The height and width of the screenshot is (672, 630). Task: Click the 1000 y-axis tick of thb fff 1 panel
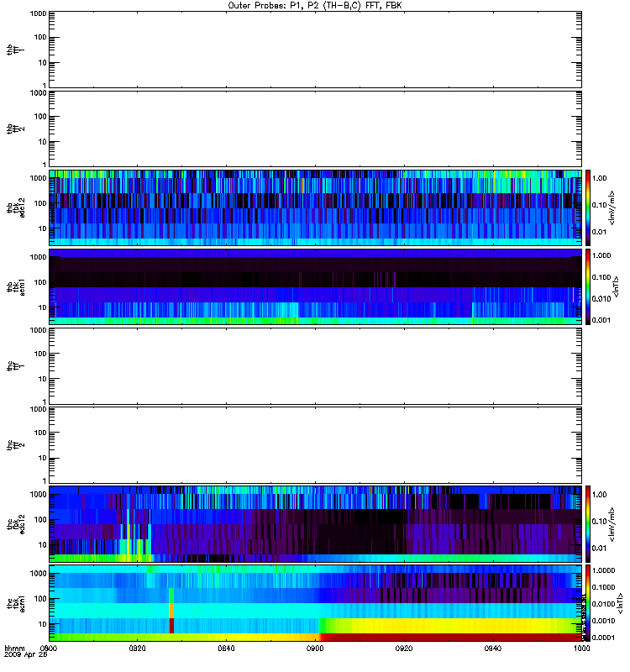point(38,13)
